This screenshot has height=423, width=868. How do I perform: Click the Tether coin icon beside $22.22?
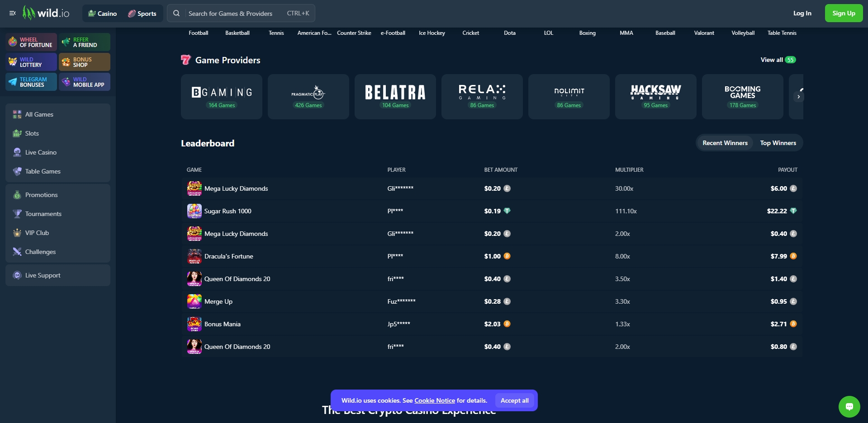click(x=793, y=211)
